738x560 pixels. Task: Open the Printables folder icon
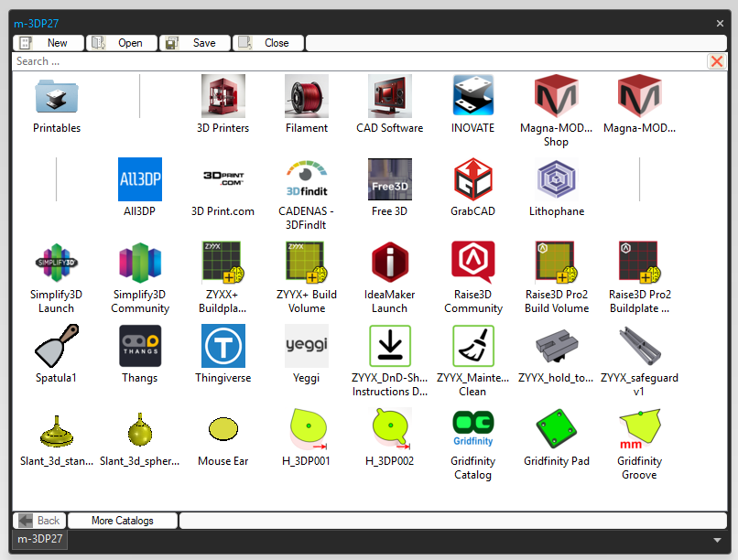tap(57, 96)
